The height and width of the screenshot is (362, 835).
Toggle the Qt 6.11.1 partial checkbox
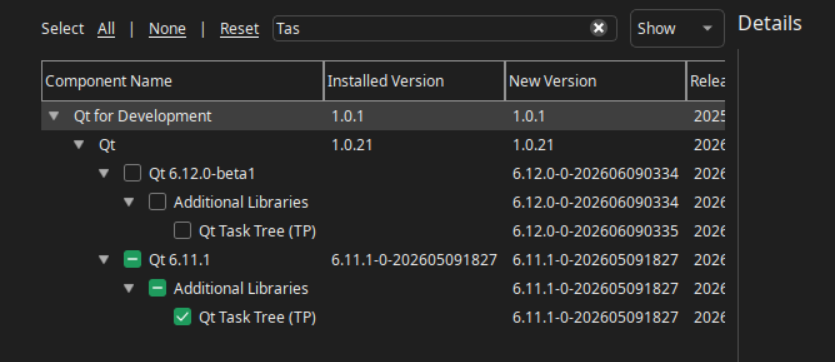tap(132, 260)
